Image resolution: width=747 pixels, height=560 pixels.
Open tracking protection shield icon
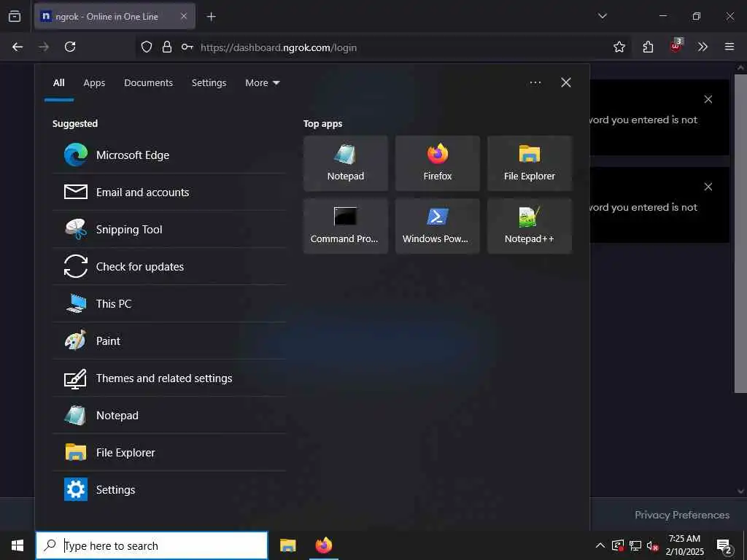click(x=147, y=47)
